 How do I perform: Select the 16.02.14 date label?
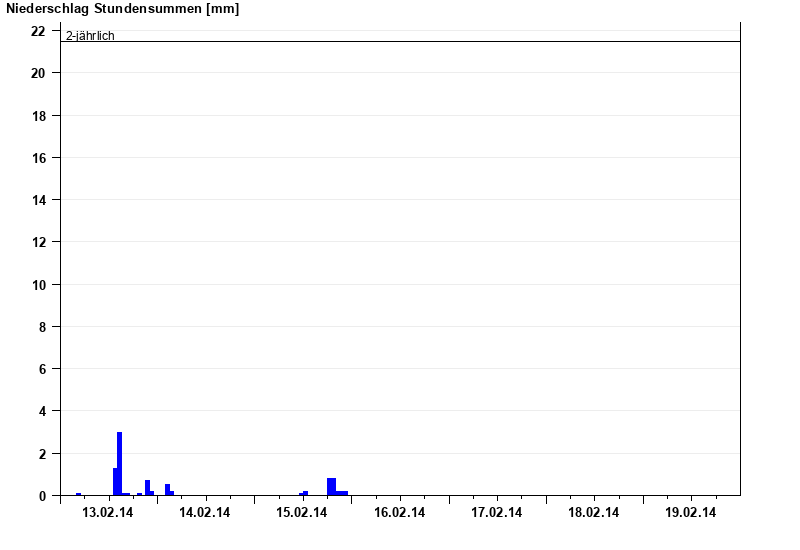[x=400, y=513]
